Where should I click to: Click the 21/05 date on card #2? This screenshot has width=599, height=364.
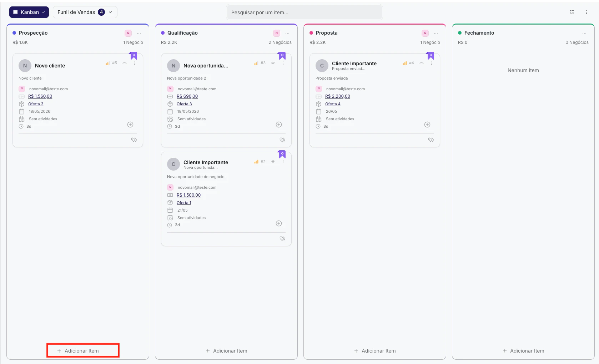click(x=182, y=210)
